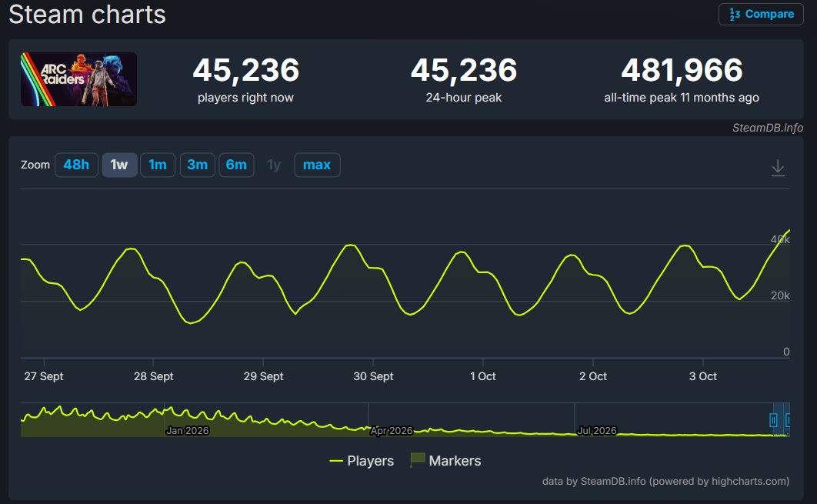817x504 pixels.
Task: Click the 27 Sept axis label
Action: (44, 376)
